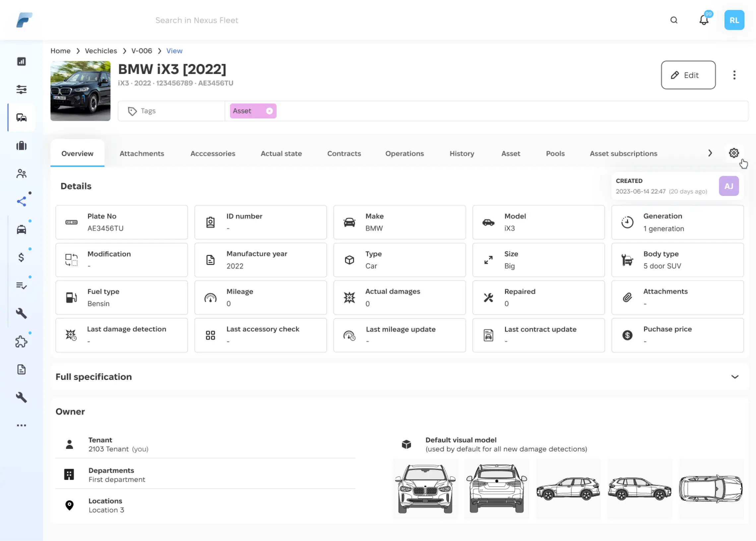Remove the Asset tag from the vehicle
Image resolution: width=756 pixels, height=541 pixels.
(269, 111)
